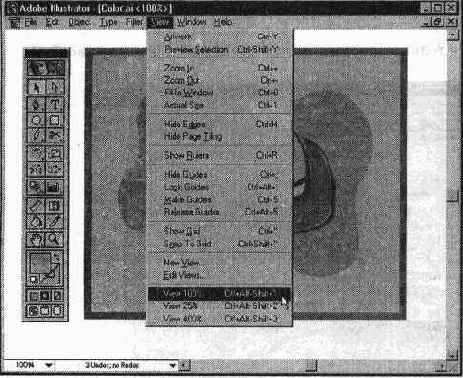Select the Type tool in toolbox
Image resolution: width=463 pixels, height=378 pixels.
(55, 105)
